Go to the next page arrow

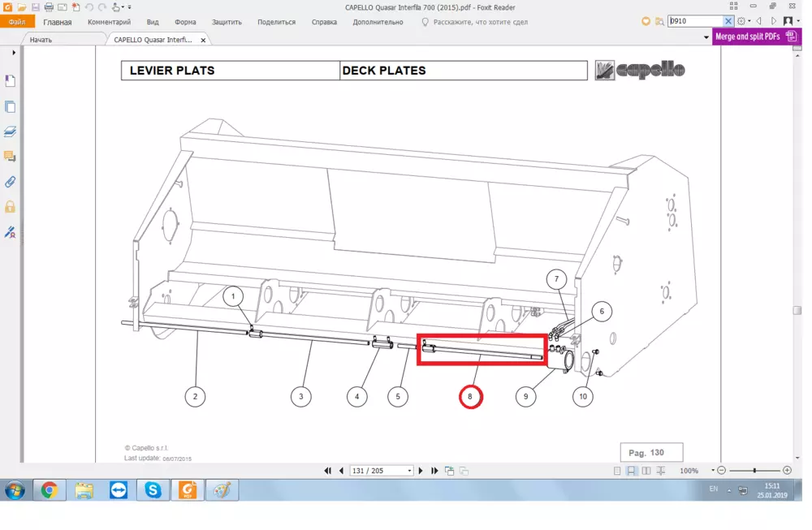coord(421,471)
